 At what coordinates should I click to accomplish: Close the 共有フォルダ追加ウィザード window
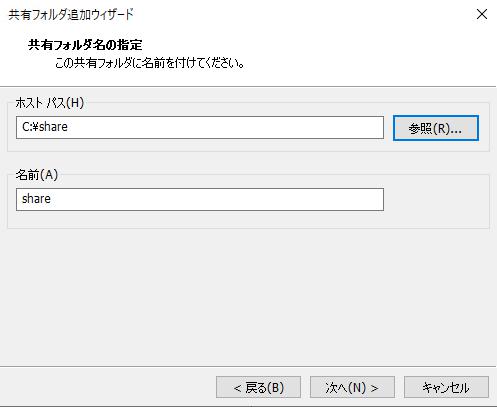coord(482,14)
